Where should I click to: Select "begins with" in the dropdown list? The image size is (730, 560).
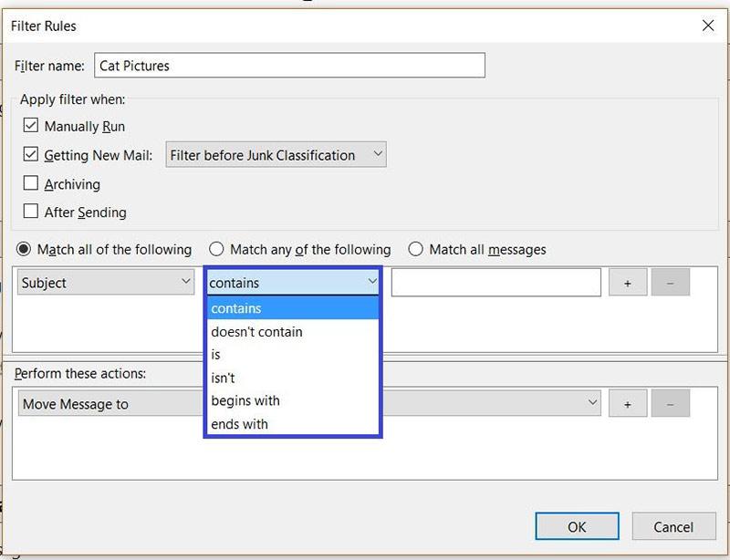245,400
